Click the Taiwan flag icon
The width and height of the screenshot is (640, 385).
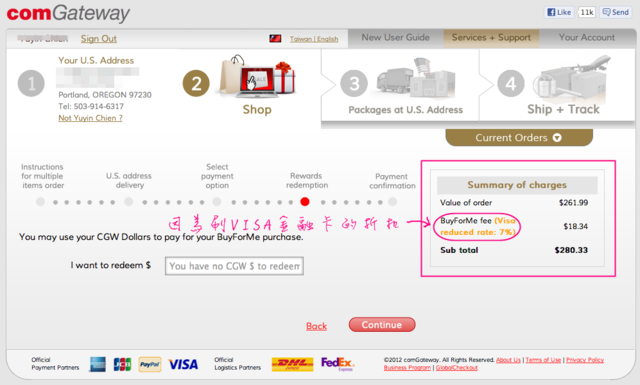coord(275,39)
